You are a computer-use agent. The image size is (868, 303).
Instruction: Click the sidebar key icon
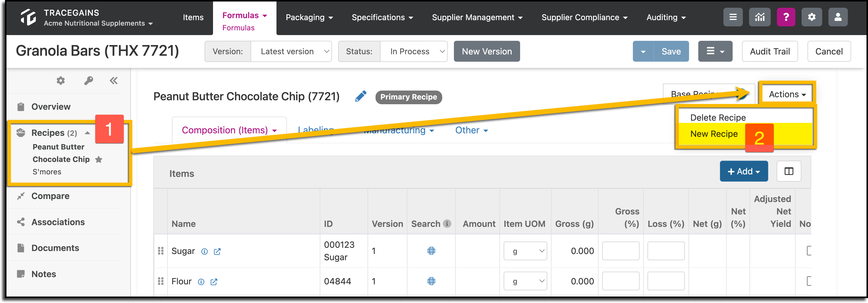point(89,80)
